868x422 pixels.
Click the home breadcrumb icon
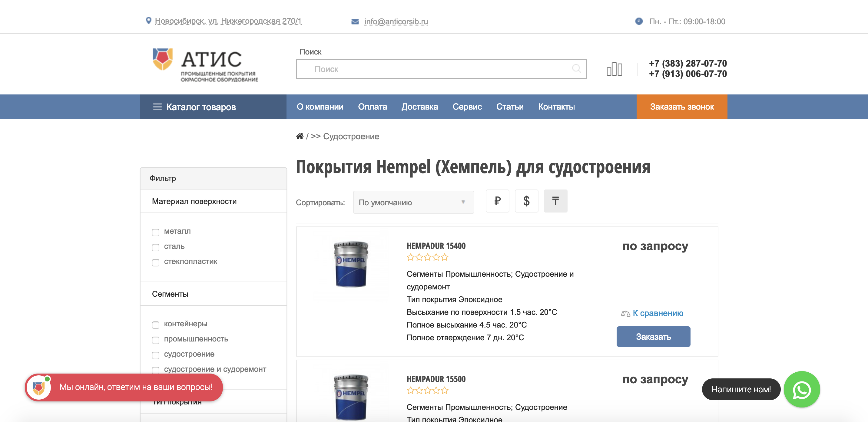[300, 137]
